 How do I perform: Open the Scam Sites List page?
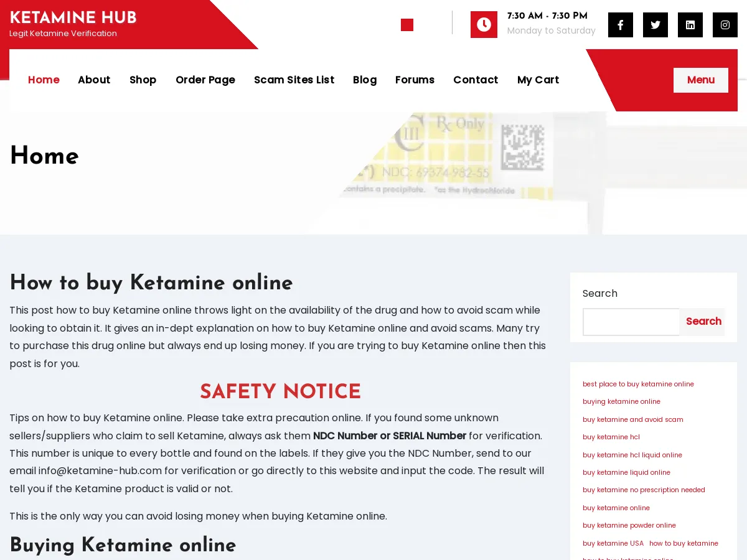pyautogui.click(x=294, y=80)
